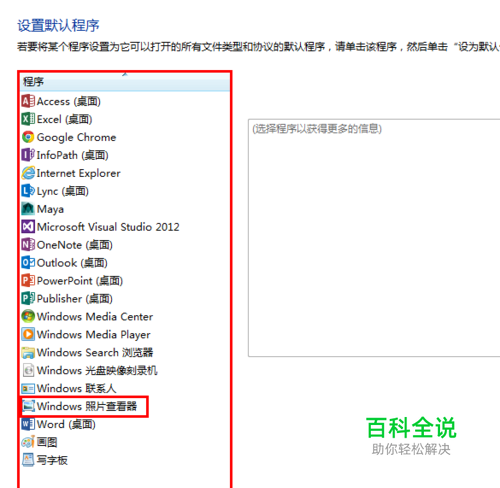Viewport: 500px width, 488px height.
Task: Click the Lync application icon
Action: 28,191
